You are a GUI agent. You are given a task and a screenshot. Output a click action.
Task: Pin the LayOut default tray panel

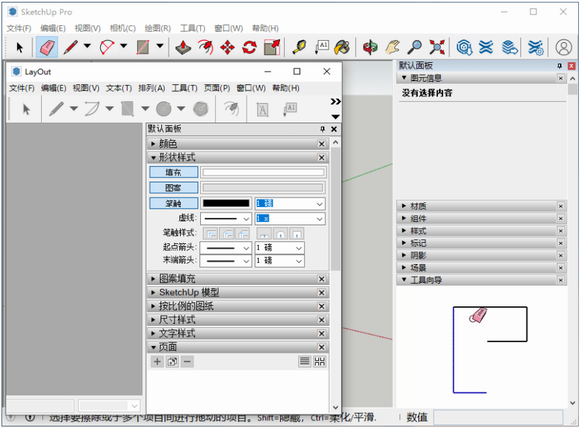323,129
